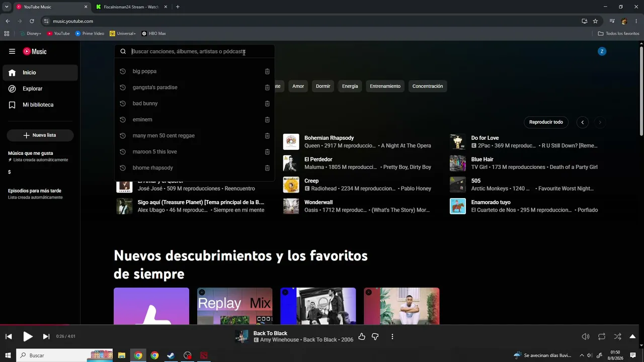Delete 'gangsta's paradise' search history entry
The image size is (644, 362).
[267, 87]
